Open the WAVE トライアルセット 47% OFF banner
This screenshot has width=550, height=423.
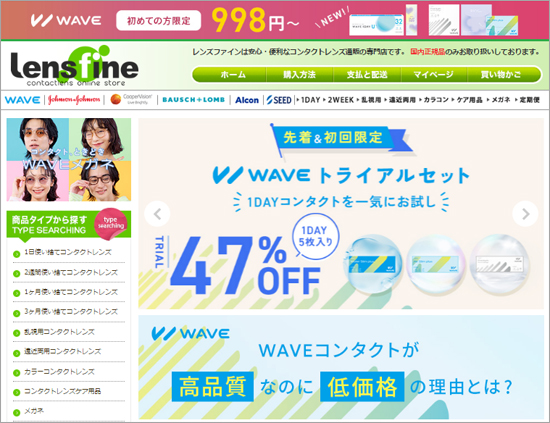(341, 214)
